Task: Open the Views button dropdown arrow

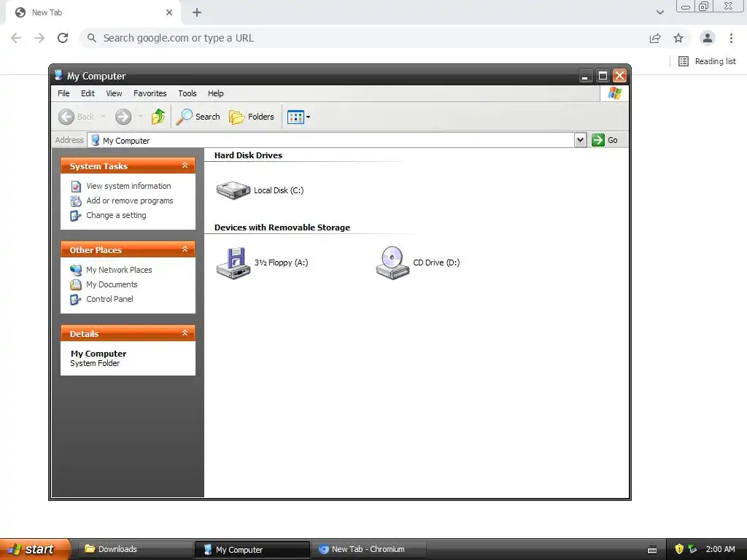Action: (x=309, y=117)
